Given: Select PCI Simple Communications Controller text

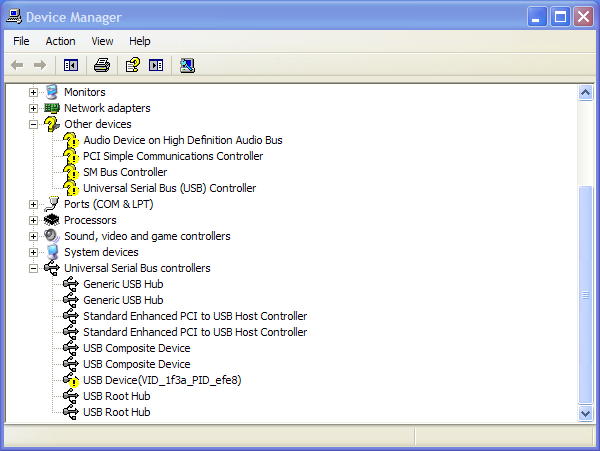Looking at the screenshot, I should pos(173,156).
